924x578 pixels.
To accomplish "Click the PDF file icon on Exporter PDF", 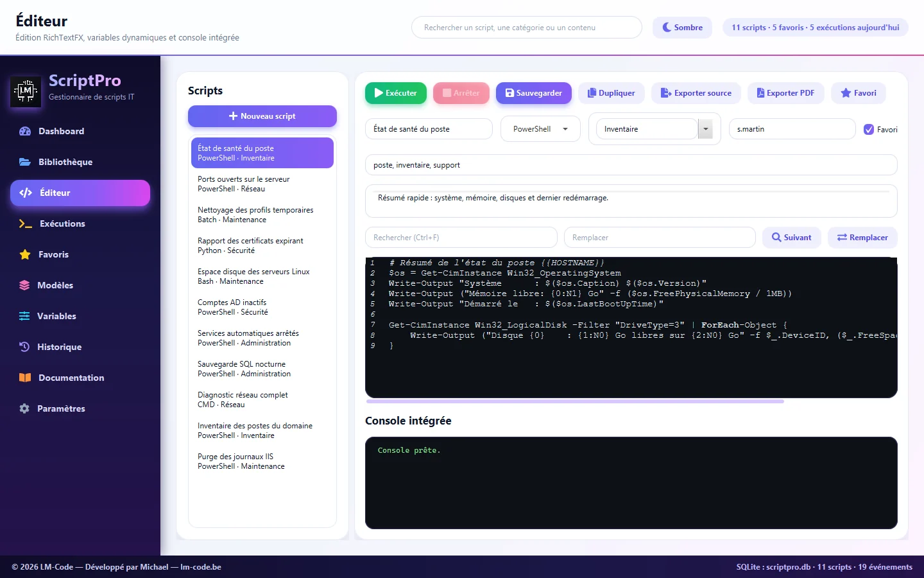I will [760, 93].
